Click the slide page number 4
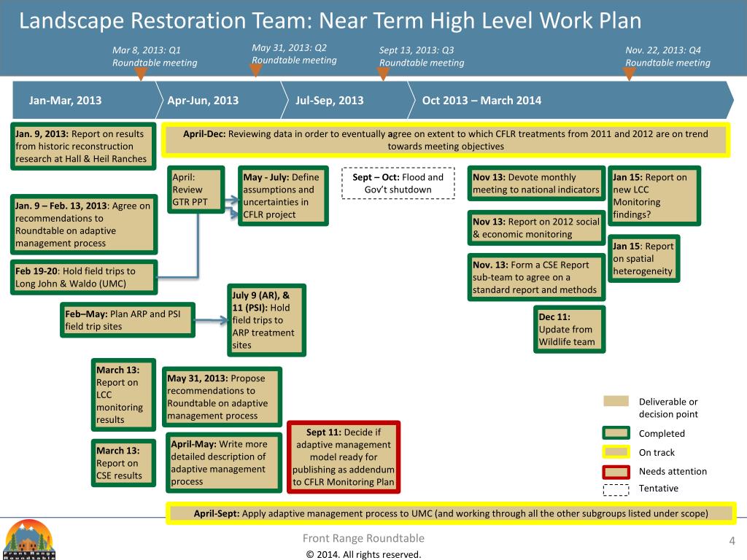 click(732, 541)
